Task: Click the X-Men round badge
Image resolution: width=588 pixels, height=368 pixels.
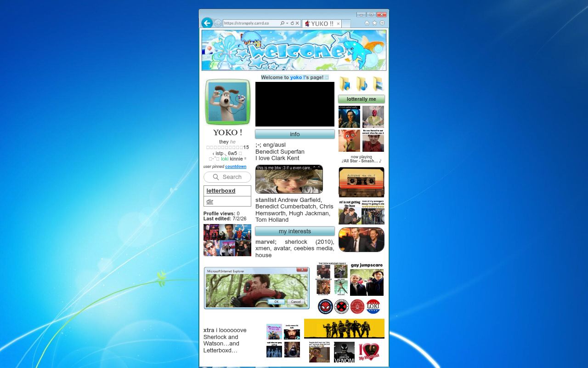Action: click(x=341, y=306)
